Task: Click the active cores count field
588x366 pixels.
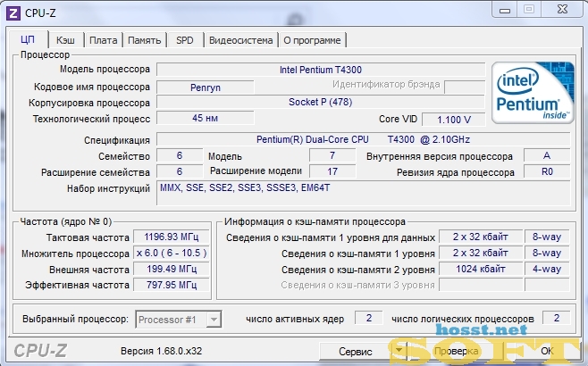Action: tap(369, 318)
